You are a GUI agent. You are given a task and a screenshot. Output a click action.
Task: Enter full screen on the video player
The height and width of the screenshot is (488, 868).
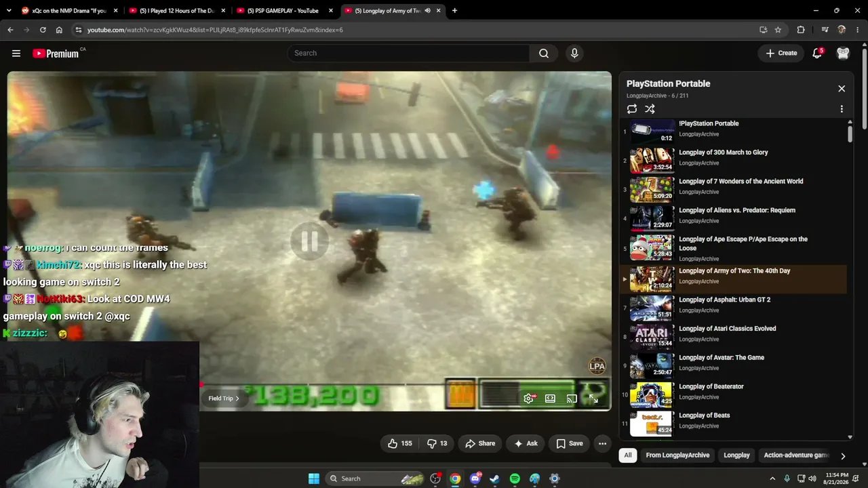coord(593,399)
